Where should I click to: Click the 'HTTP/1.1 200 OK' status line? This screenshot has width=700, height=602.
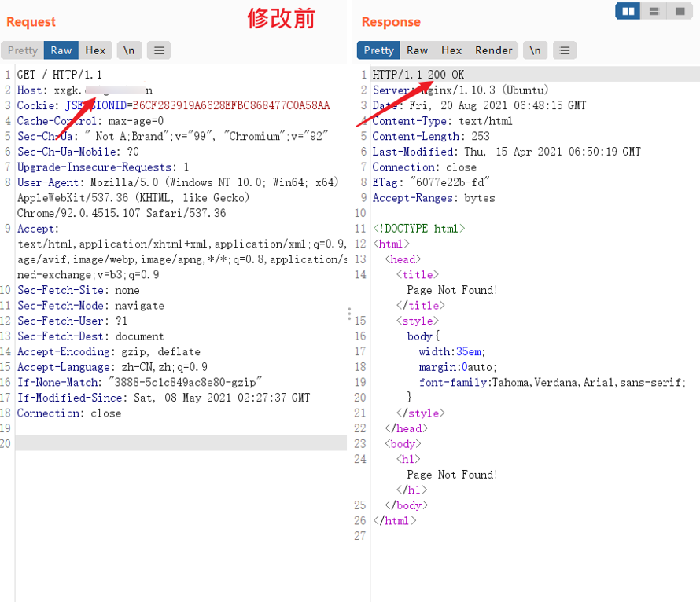418,75
